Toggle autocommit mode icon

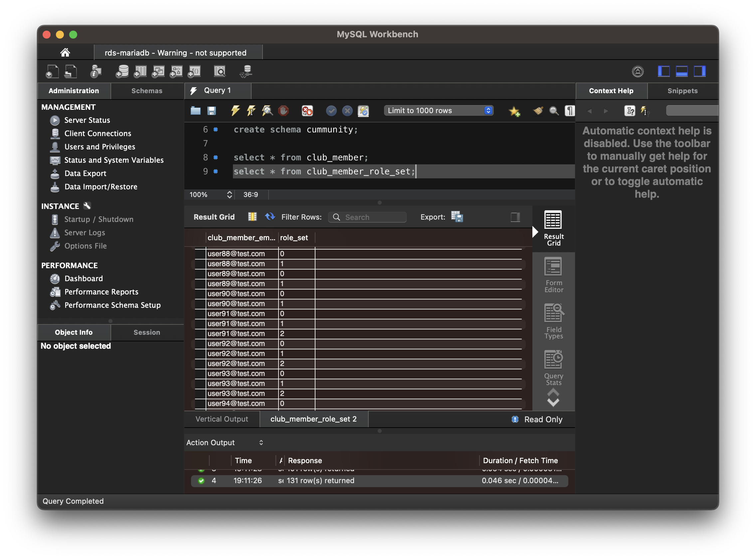click(363, 111)
